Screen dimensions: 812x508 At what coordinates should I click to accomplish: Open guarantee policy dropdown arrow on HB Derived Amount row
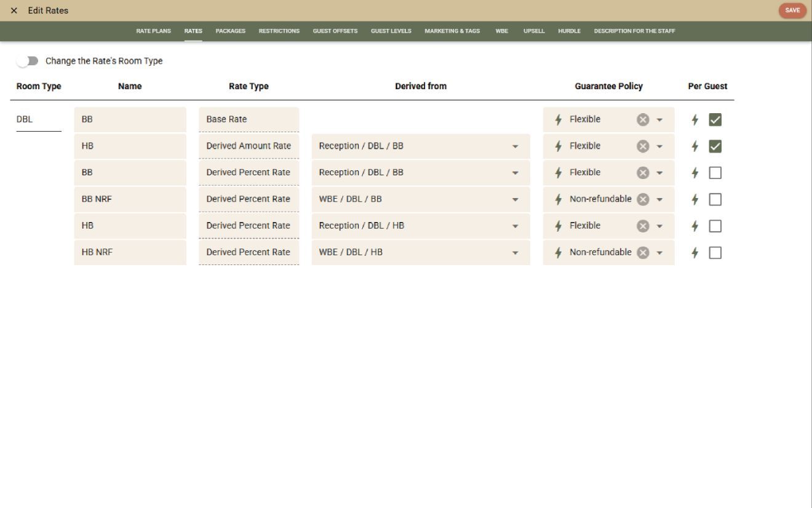click(659, 146)
